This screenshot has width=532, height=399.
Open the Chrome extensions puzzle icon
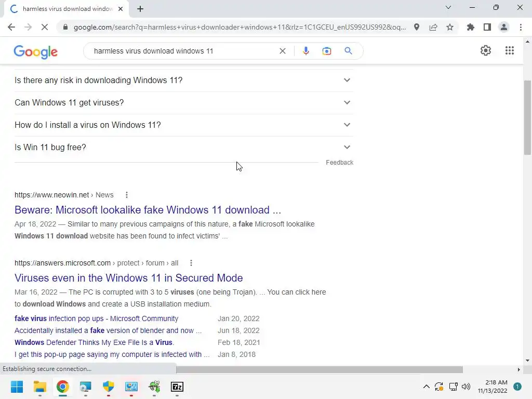tap(470, 27)
